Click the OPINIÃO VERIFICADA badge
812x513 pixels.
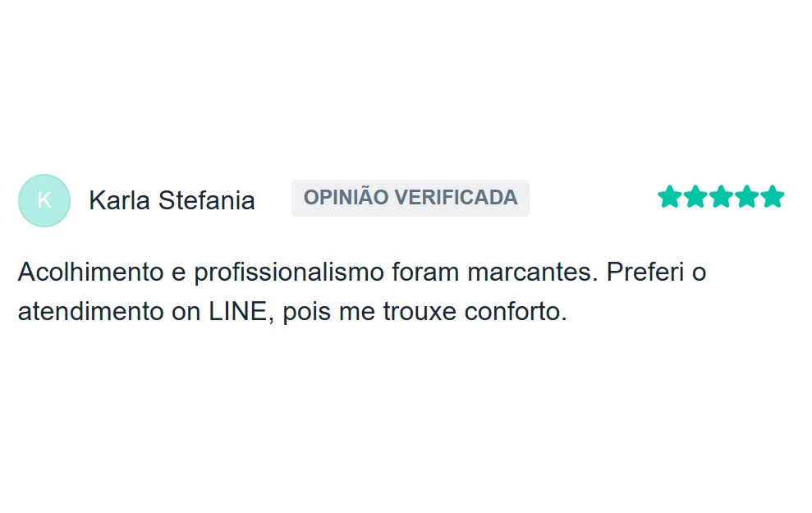(x=410, y=198)
